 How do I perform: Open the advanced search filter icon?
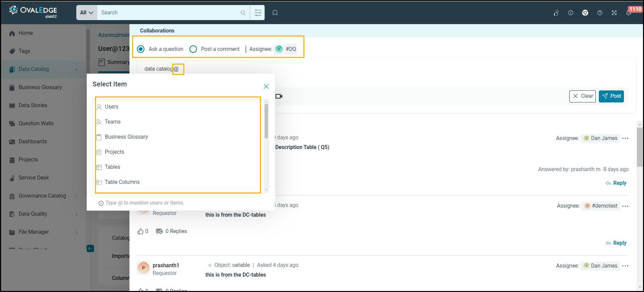click(x=257, y=13)
